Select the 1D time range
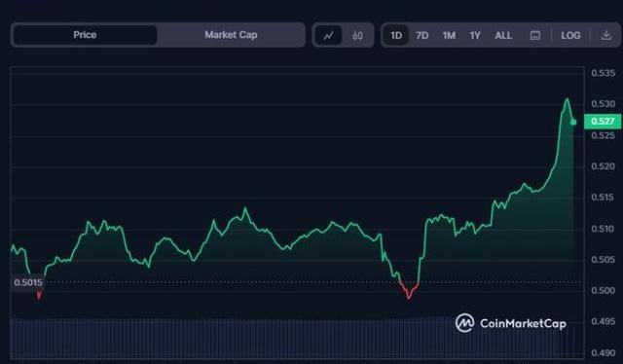The height and width of the screenshot is (364, 623). tap(396, 36)
